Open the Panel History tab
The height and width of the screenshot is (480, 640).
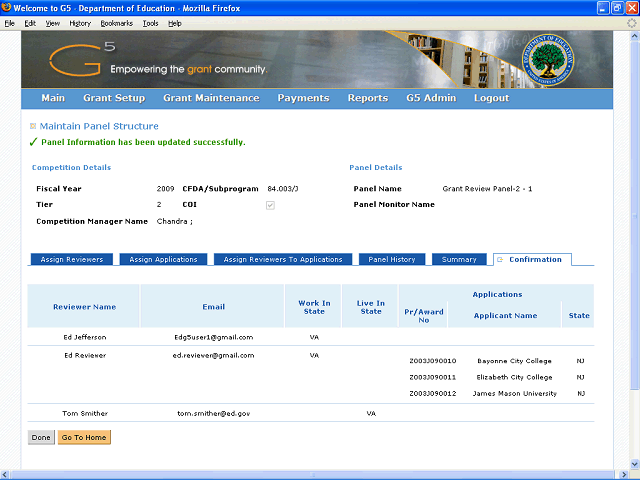392,260
